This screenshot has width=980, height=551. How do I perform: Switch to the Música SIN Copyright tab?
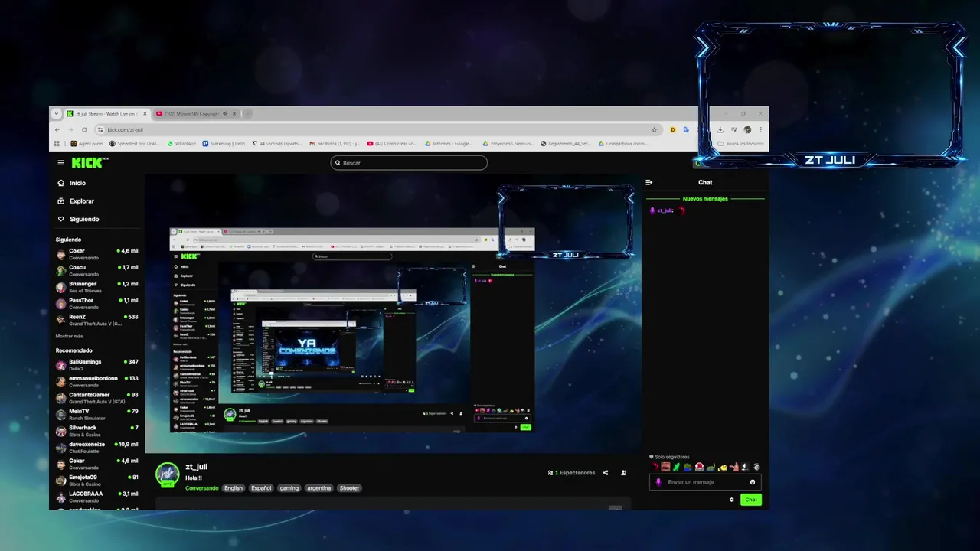[195, 113]
